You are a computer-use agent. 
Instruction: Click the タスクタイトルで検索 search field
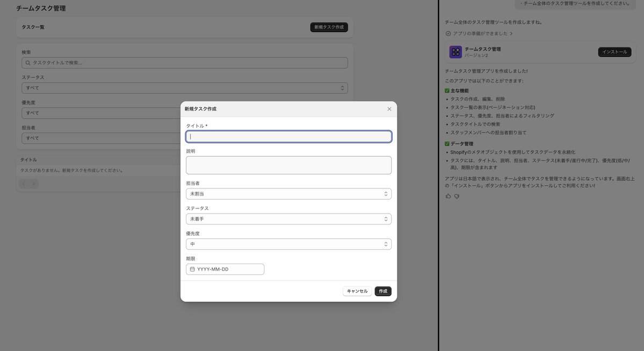click(x=184, y=63)
